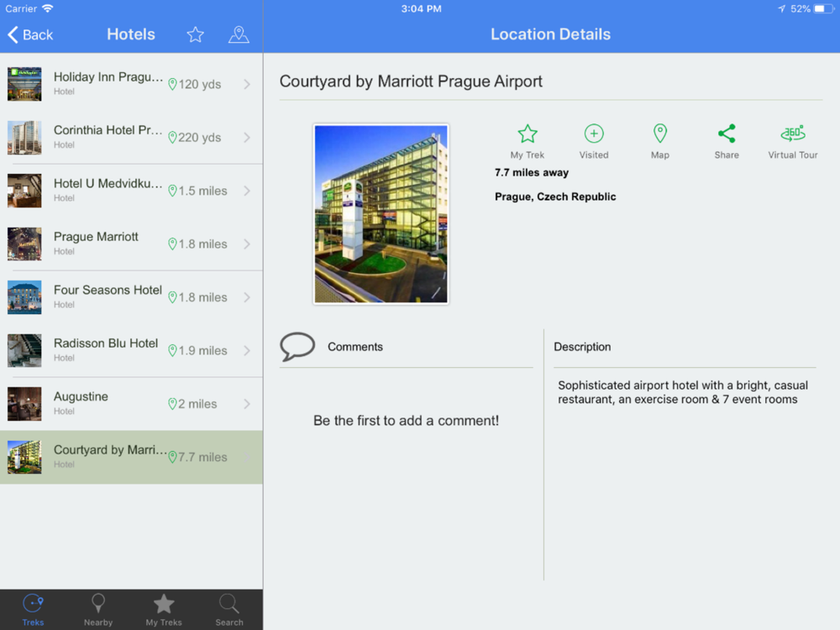Click the hotel title 'Courtyard by Marriott Prague Airport'
Screen dimensions: 840x630
coord(411,81)
